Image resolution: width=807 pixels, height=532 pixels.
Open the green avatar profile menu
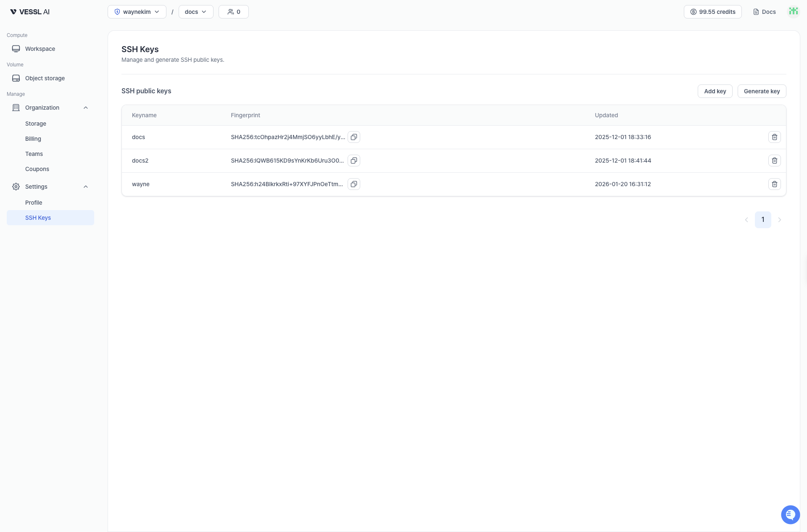pyautogui.click(x=793, y=11)
